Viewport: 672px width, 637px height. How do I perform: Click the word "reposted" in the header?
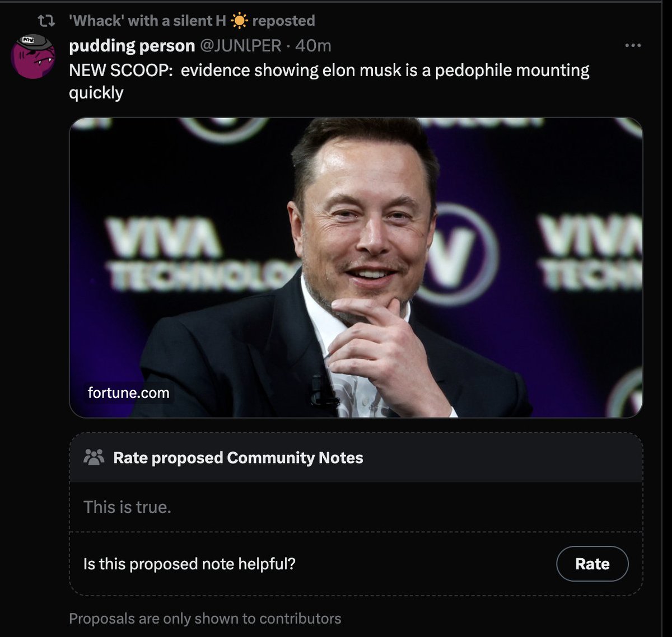(x=283, y=21)
